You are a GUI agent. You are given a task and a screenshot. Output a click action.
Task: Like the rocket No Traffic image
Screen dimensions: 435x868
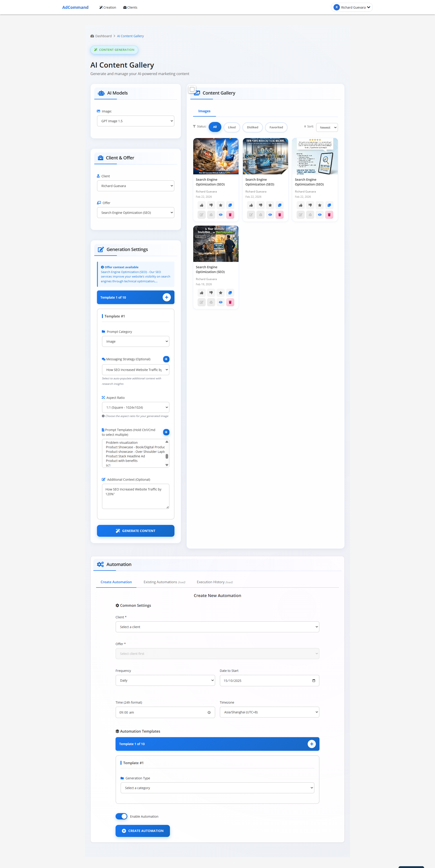click(201, 205)
